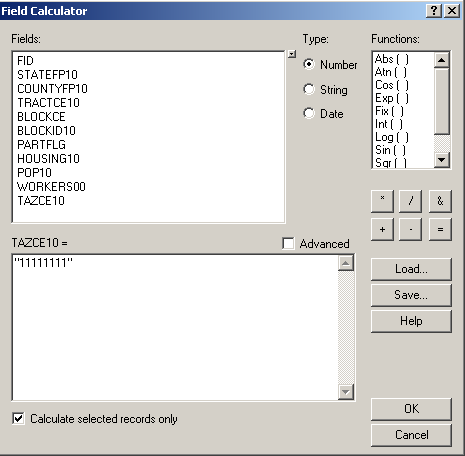
Task: Select the WORKERS00 field
Action: pyautogui.click(x=51, y=187)
